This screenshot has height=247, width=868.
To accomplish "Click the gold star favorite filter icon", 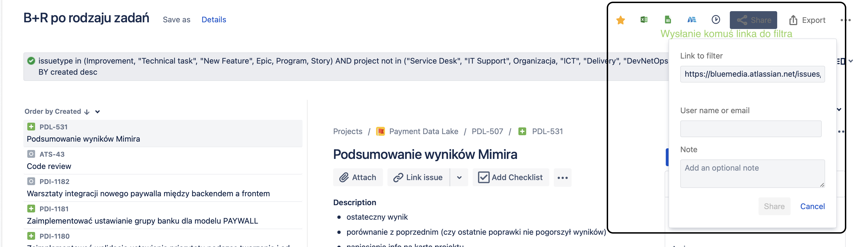I will (x=620, y=20).
